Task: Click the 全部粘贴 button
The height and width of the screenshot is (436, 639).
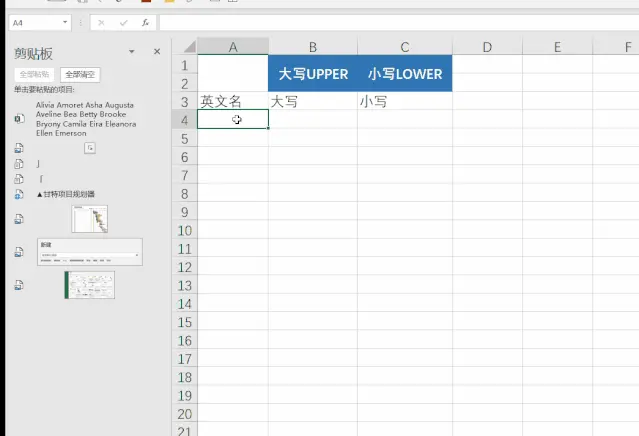Action: pyautogui.click(x=35, y=75)
